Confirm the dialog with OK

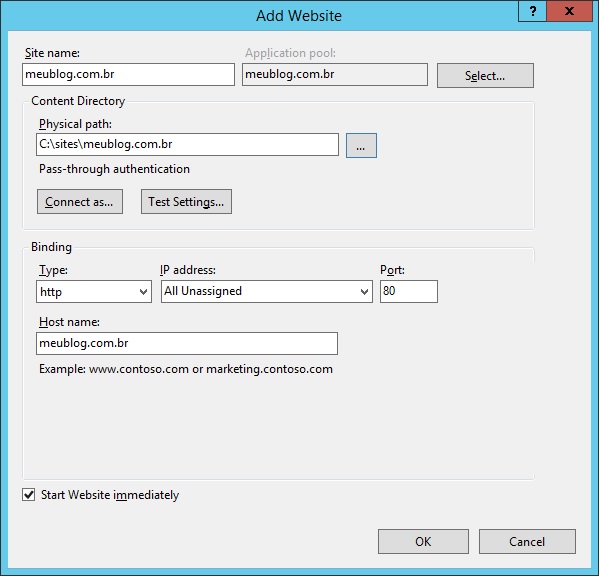click(423, 541)
